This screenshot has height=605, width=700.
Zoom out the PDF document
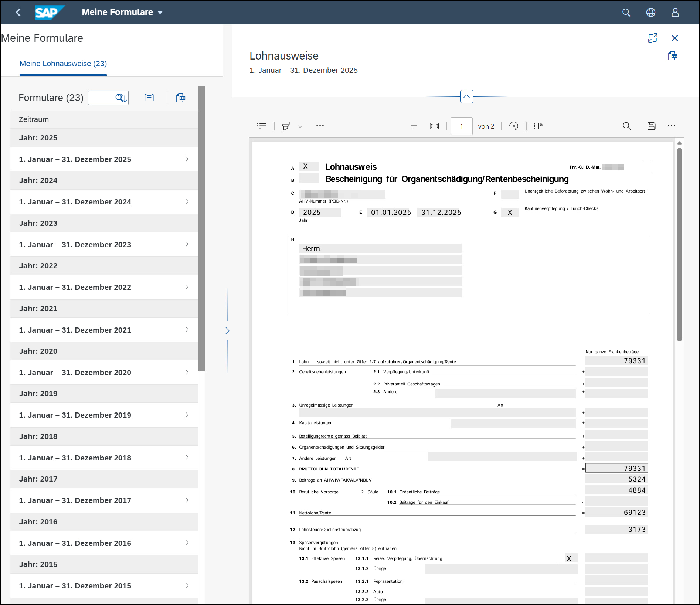pyautogui.click(x=394, y=126)
